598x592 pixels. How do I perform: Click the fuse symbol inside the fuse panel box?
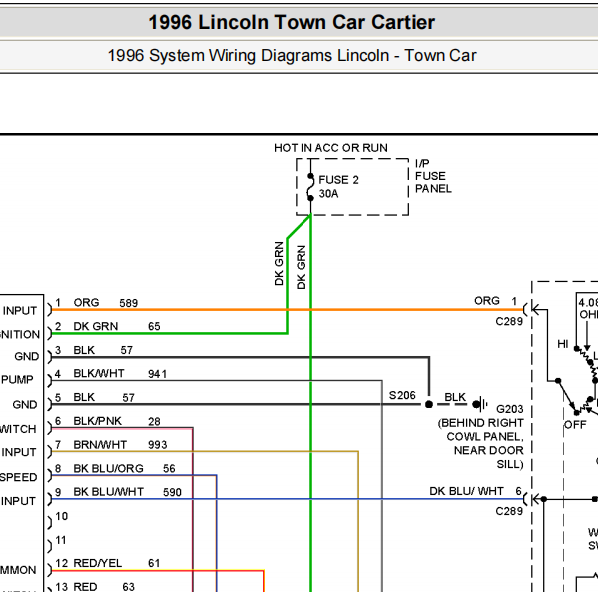[310, 187]
